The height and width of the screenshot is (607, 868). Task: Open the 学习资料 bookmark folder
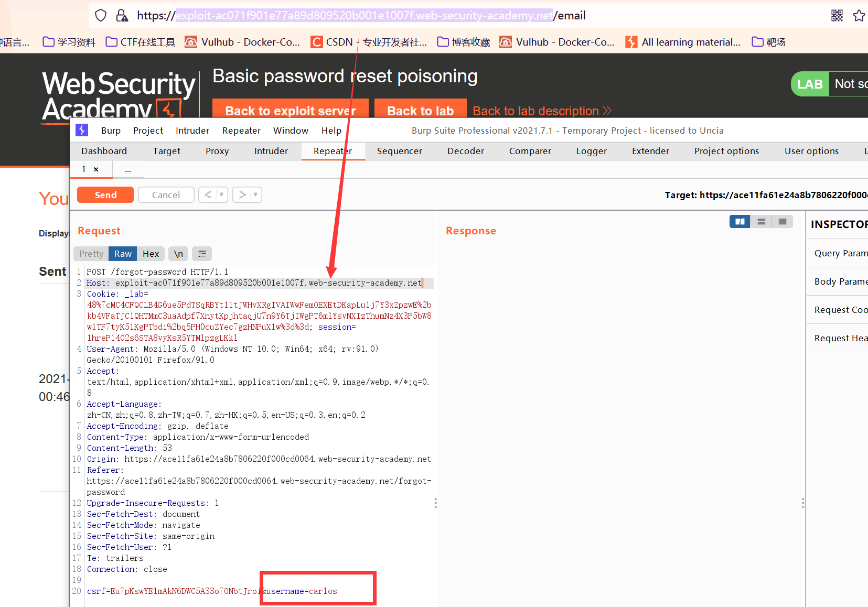[x=69, y=42]
